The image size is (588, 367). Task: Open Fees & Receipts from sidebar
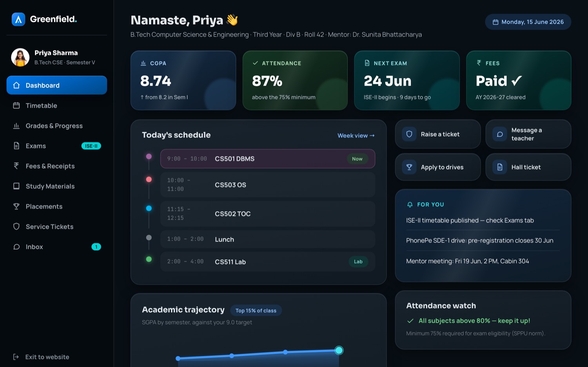(57, 166)
